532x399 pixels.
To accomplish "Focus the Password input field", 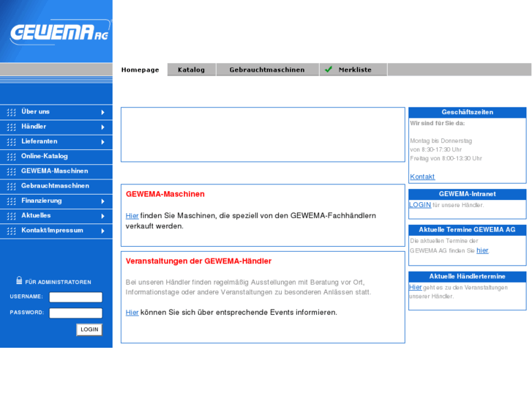I will (x=75, y=313).
